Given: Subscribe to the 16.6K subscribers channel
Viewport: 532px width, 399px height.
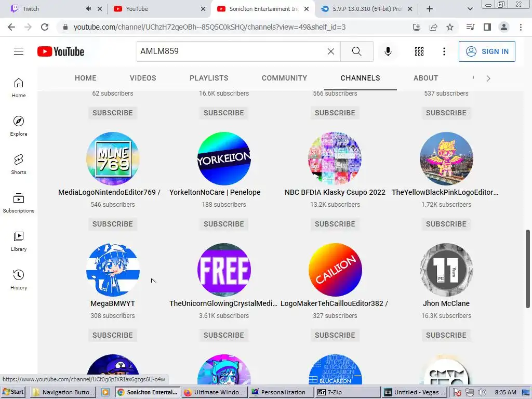Looking at the screenshot, I should pyautogui.click(x=224, y=113).
